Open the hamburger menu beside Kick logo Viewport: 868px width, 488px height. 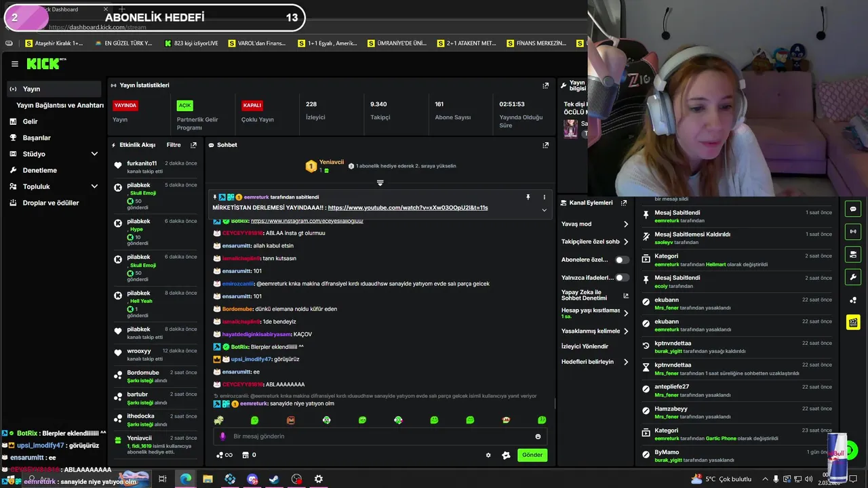point(14,64)
